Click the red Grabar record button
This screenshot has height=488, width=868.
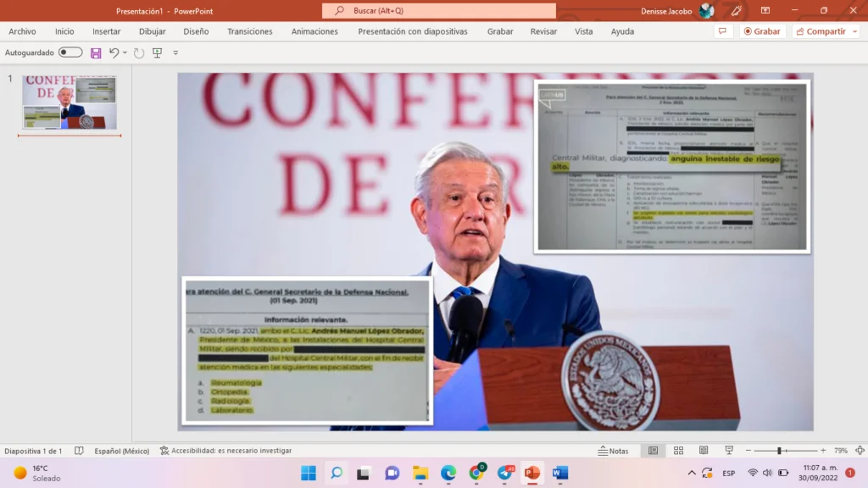pos(762,31)
